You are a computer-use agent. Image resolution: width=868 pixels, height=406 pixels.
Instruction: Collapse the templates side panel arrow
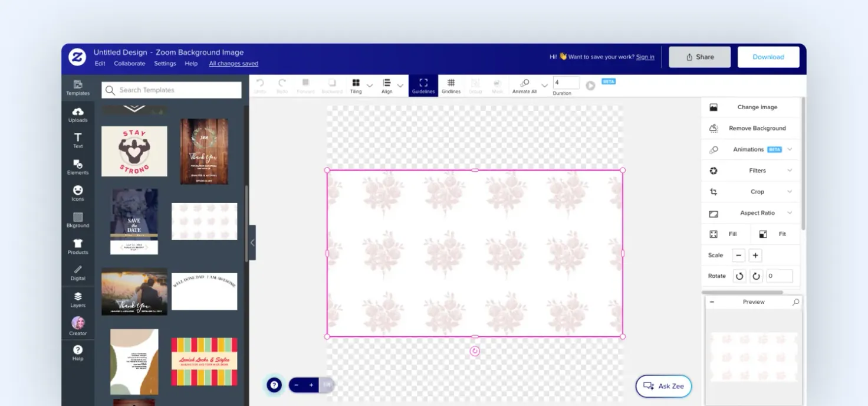pyautogui.click(x=252, y=243)
